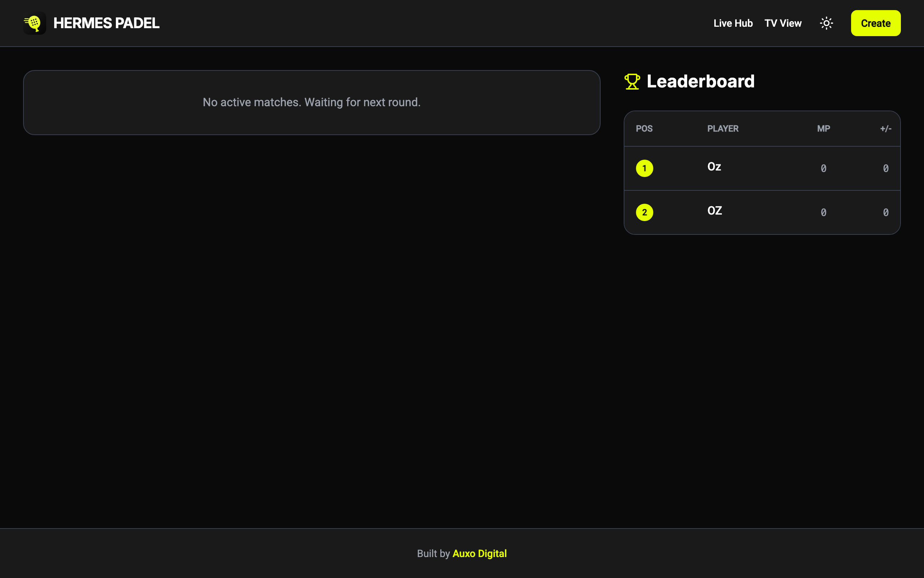
Task: Click player name OZ in second row
Action: [x=714, y=211]
